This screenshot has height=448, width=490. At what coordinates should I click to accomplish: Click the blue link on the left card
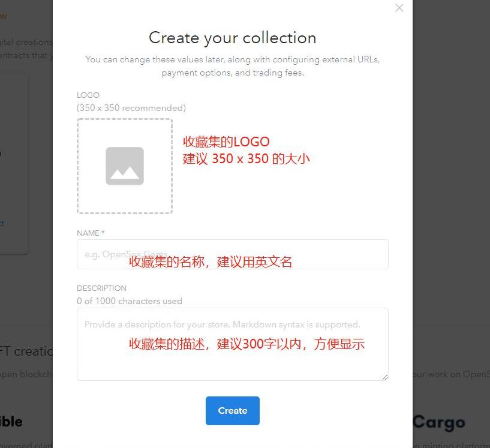click(2, 223)
